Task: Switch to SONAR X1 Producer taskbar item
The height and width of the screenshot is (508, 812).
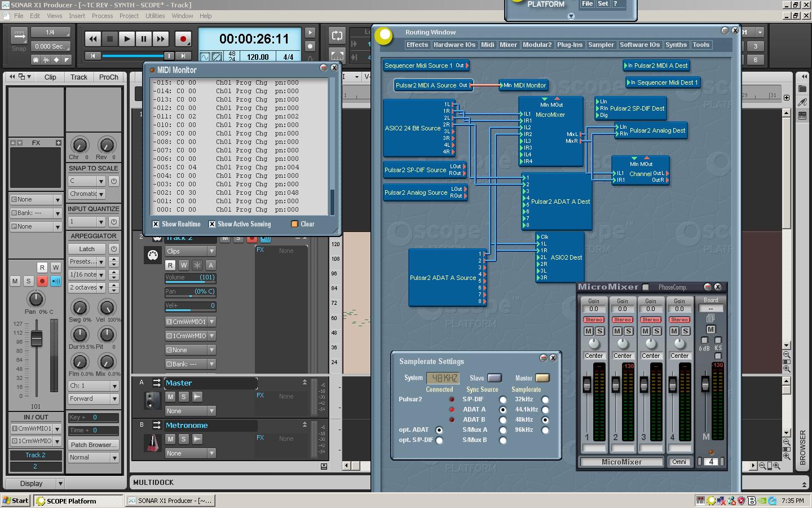Action: click(x=170, y=501)
